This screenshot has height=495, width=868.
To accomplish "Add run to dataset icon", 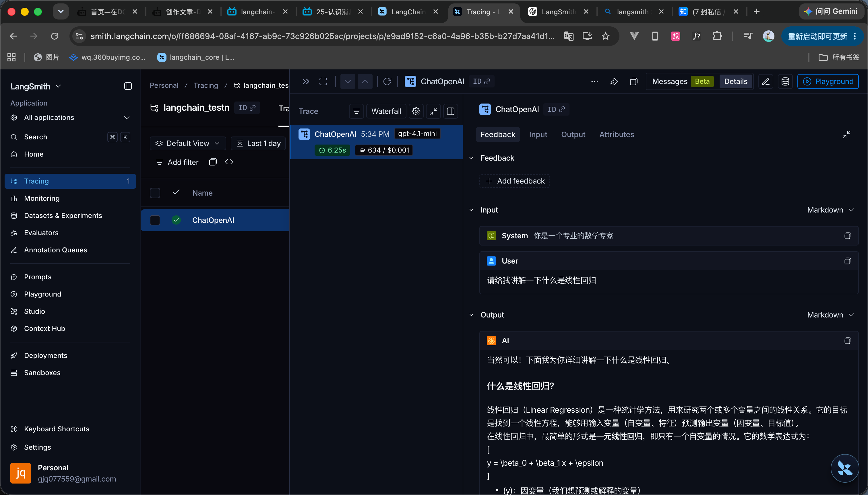I will [785, 82].
